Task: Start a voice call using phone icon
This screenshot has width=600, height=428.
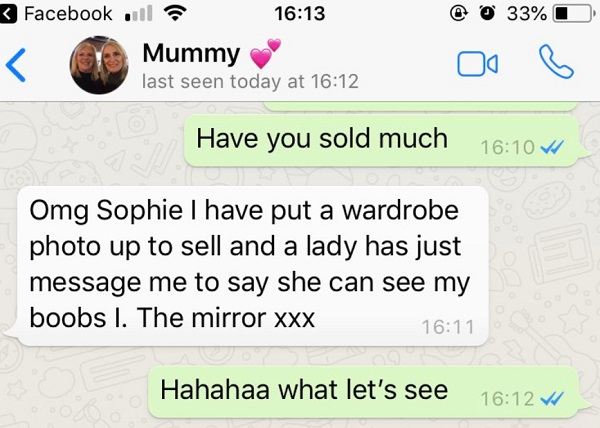Action: point(556,62)
